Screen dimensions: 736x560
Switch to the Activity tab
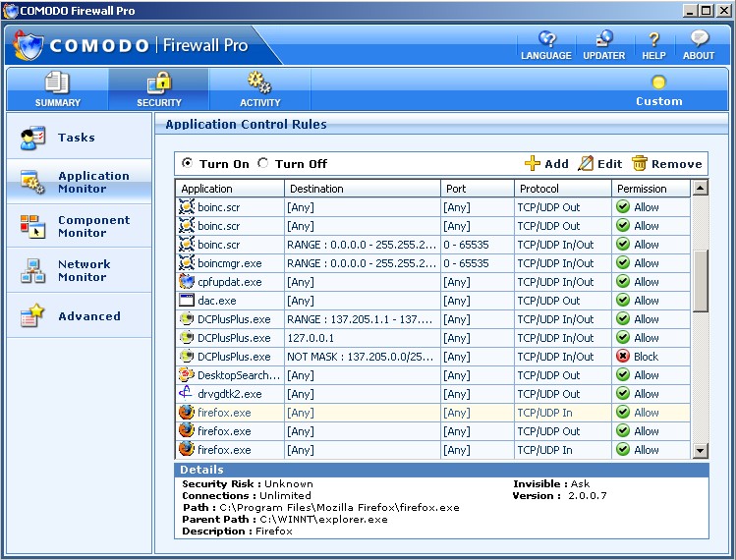pyautogui.click(x=260, y=89)
